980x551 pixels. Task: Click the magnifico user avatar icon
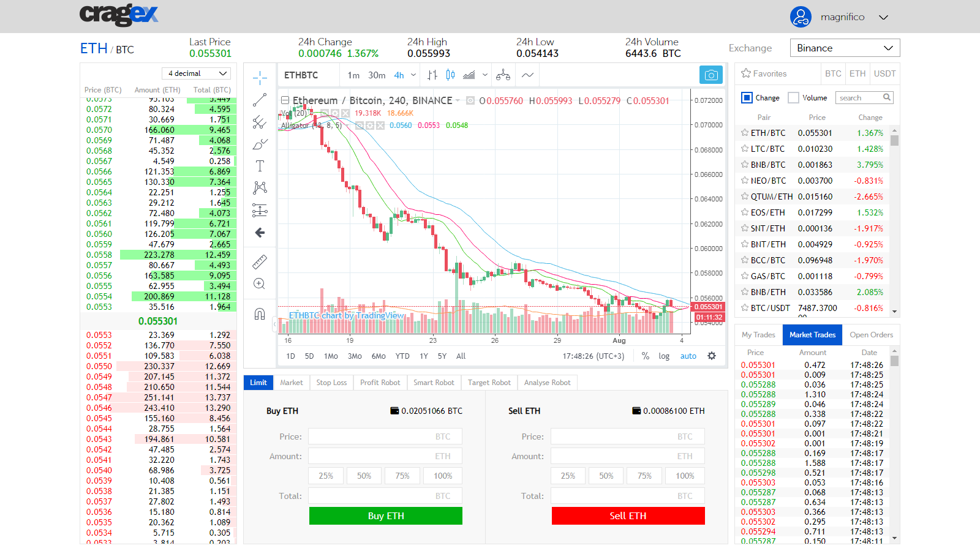point(801,17)
